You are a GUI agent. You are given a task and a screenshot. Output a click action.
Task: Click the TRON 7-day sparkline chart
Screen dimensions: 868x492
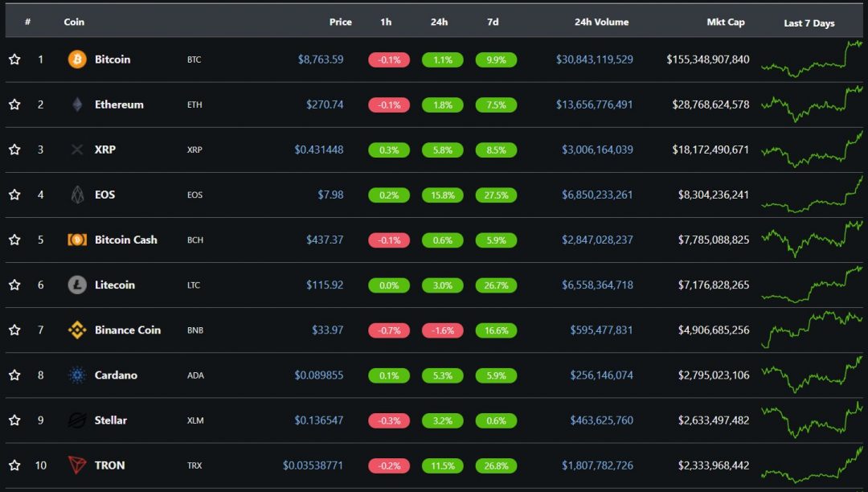812,464
